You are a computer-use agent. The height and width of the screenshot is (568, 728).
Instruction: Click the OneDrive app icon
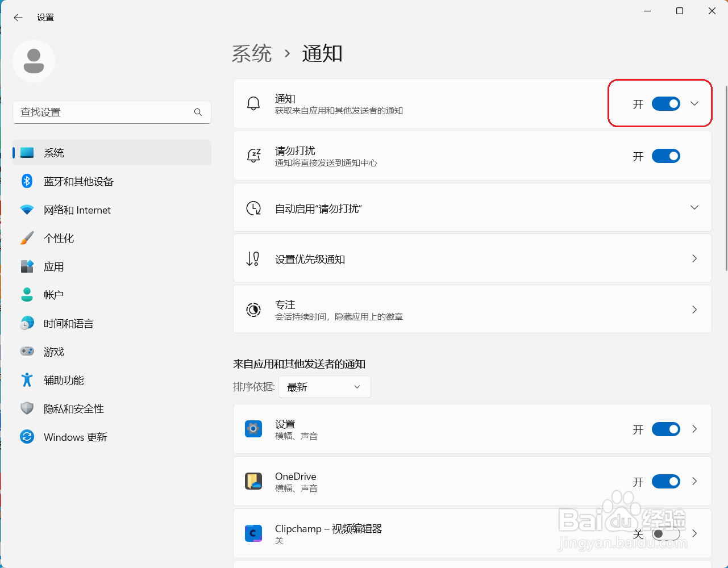click(x=253, y=481)
